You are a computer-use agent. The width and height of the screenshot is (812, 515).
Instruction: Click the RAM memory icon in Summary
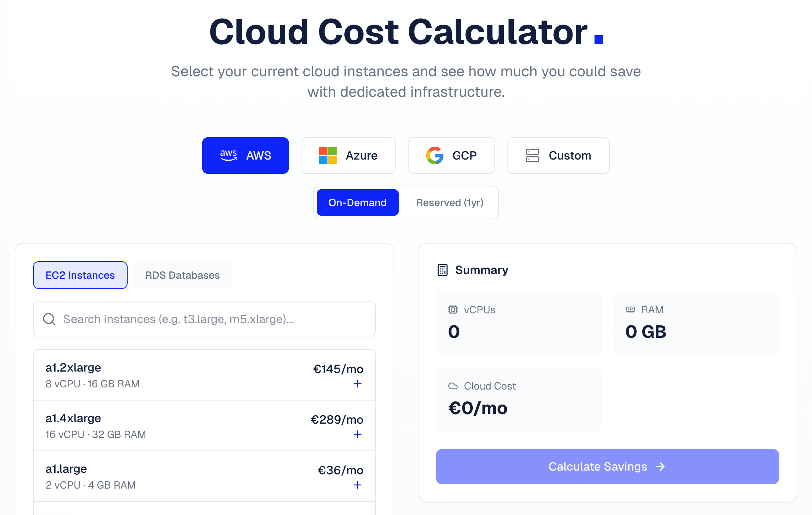pyautogui.click(x=630, y=309)
